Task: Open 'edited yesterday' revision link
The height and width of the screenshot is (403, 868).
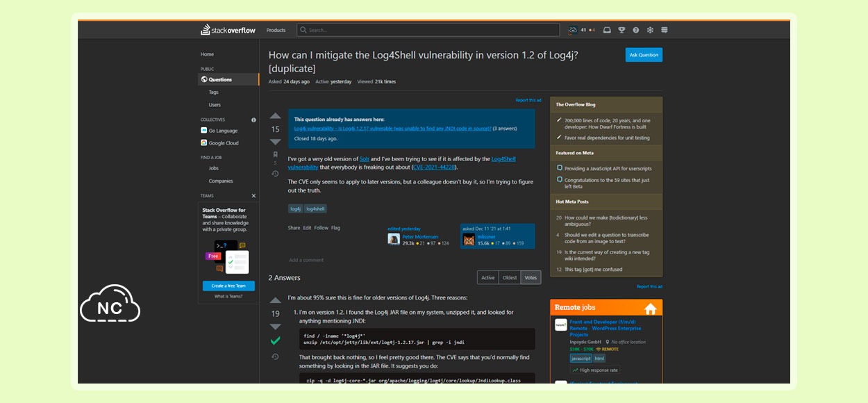Action: [x=404, y=229]
